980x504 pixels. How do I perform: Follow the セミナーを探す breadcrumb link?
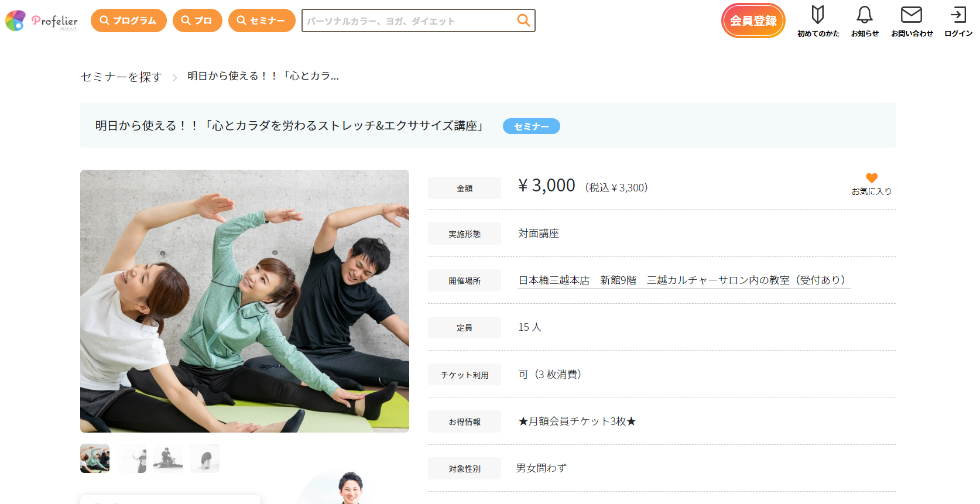[x=121, y=77]
